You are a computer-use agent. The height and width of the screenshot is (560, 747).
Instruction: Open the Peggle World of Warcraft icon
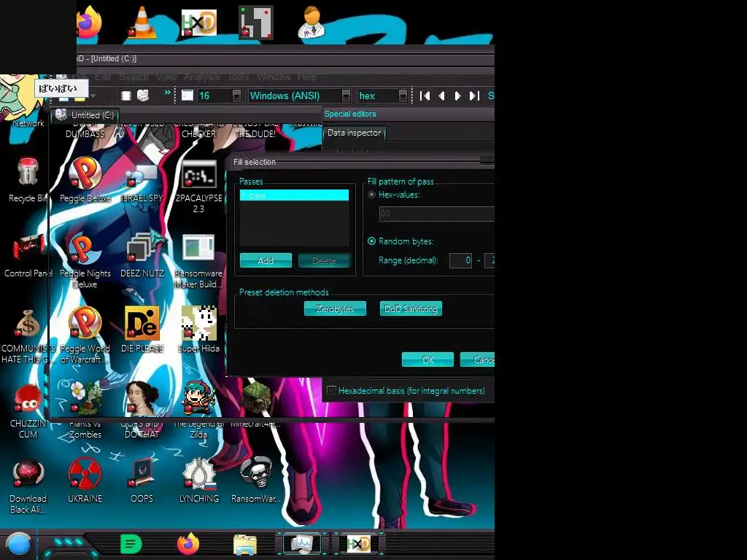tap(85, 335)
